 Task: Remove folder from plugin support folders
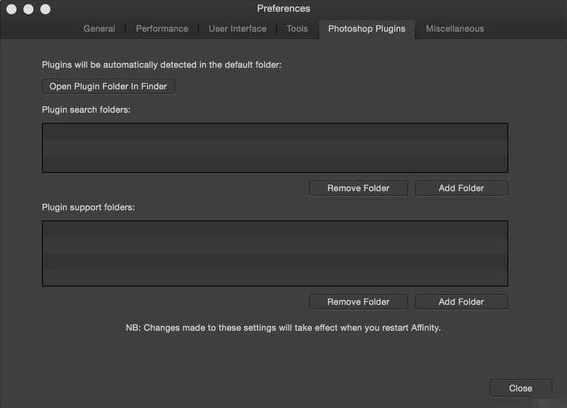pyautogui.click(x=358, y=302)
